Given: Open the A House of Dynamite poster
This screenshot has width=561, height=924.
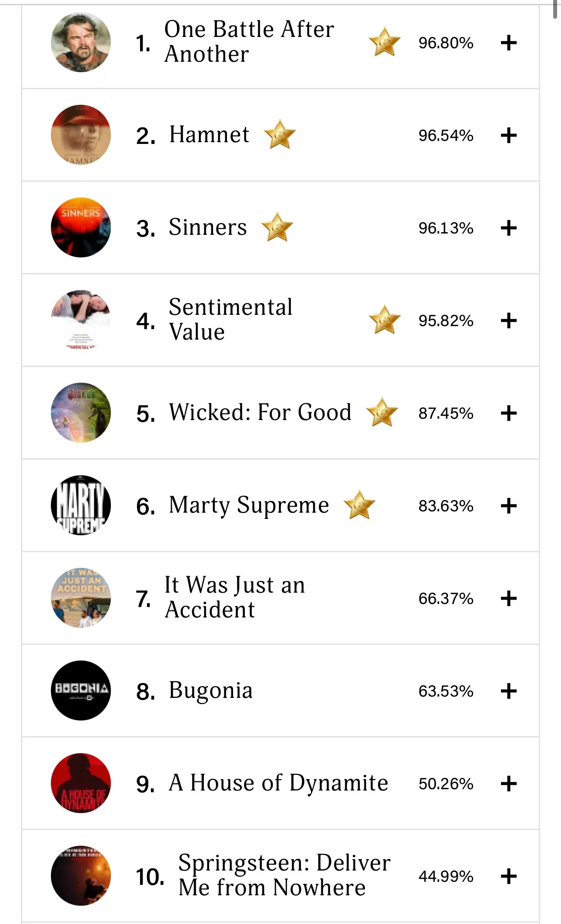Looking at the screenshot, I should coord(81,783).
